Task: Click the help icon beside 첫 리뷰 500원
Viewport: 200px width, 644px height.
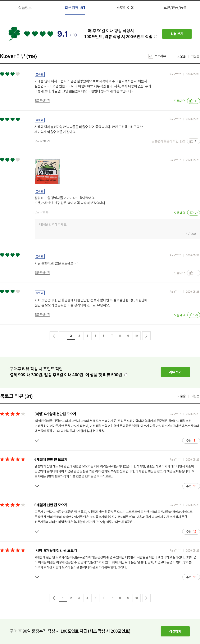Action: pyautogui.click(x=126, y=374)
